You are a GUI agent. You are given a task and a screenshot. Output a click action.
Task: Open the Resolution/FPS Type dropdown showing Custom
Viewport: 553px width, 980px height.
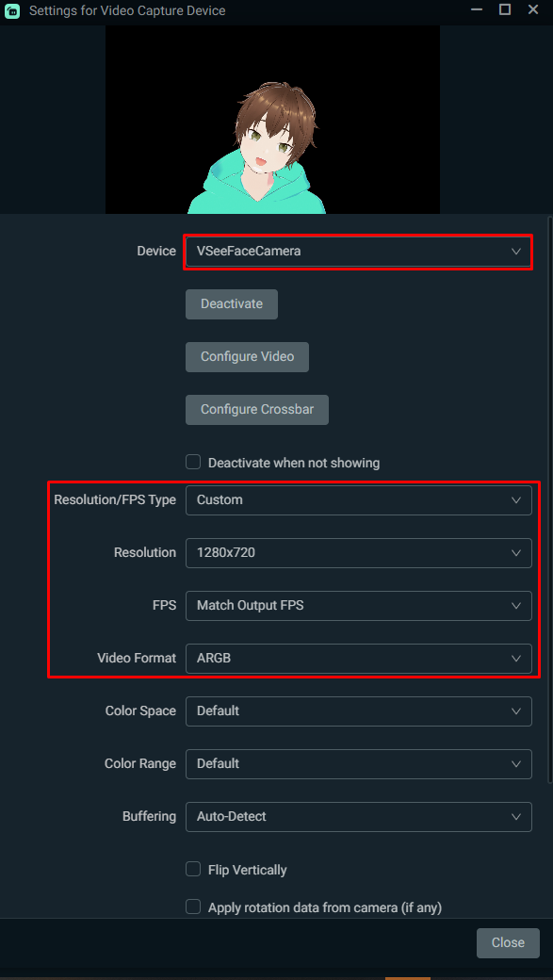pyautogui.click(x=359, y=500)
